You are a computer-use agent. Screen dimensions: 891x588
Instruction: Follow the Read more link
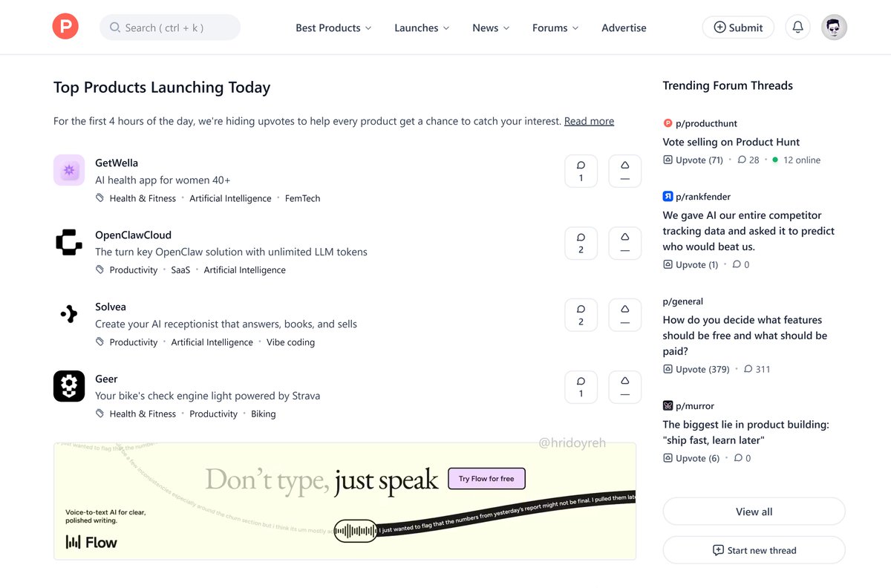pos(589,121)
